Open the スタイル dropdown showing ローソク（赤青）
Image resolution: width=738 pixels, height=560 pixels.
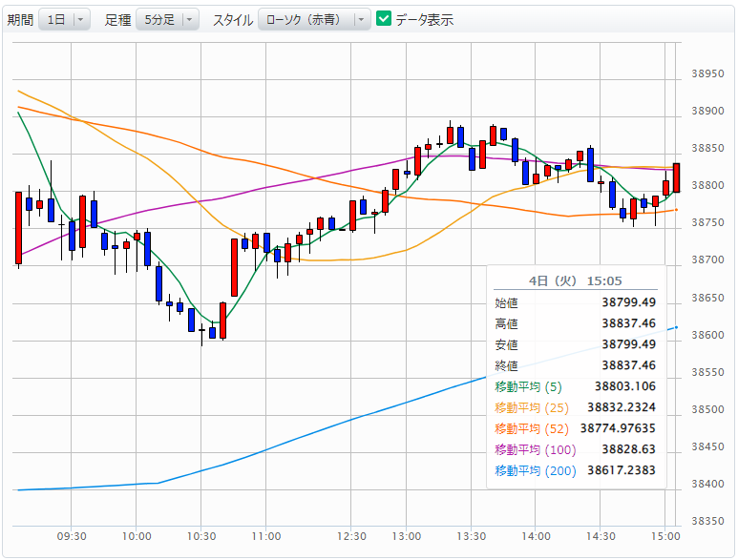pos(314,19)
